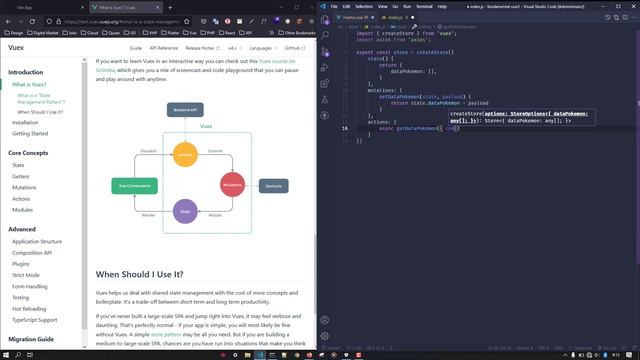This screenshot has height=360, width=640.
Task: Open the Installation sidebar link
Action: point(25,122)
